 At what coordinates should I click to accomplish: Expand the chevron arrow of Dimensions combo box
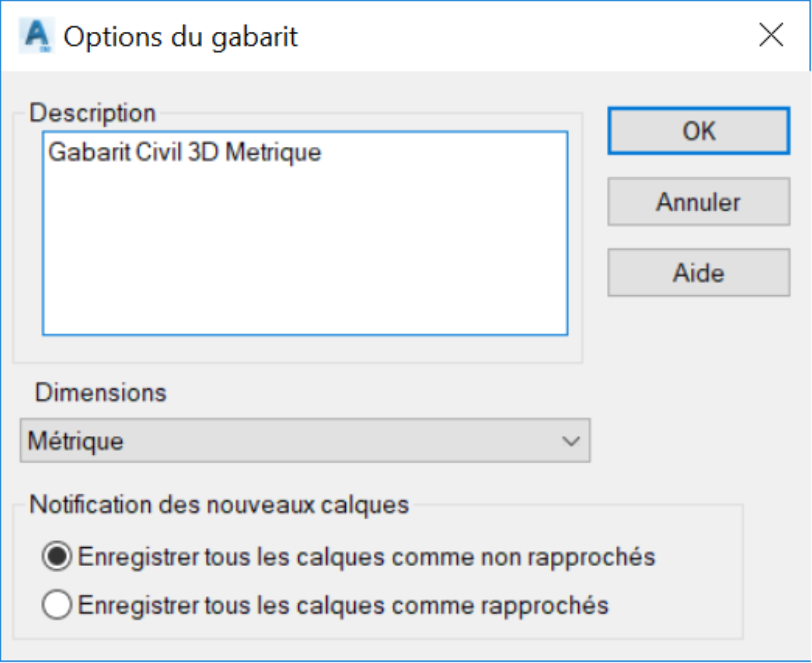point(571,441)
